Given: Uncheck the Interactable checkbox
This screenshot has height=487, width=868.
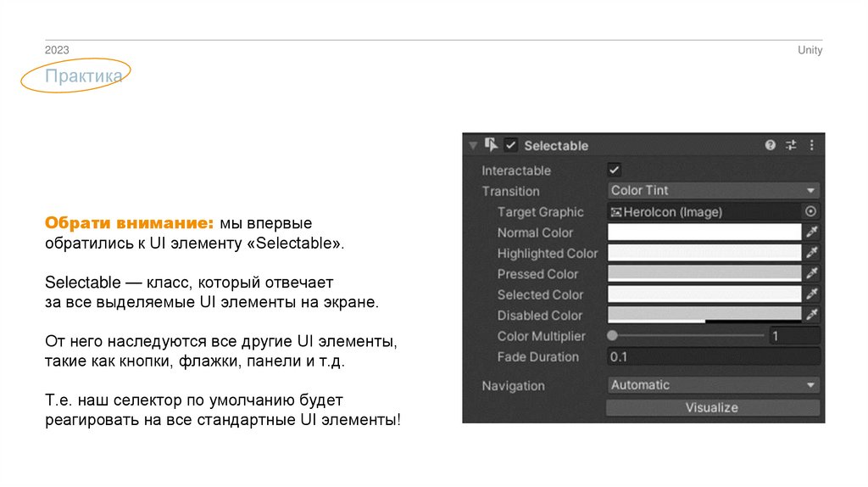Looking at the screenshot, I should (615, 170).
